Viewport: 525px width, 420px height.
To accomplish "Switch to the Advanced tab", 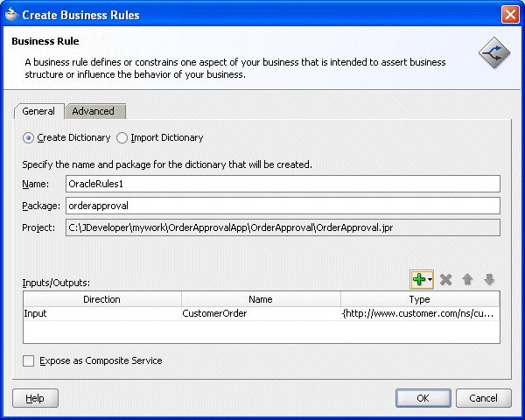I will 94,111.
